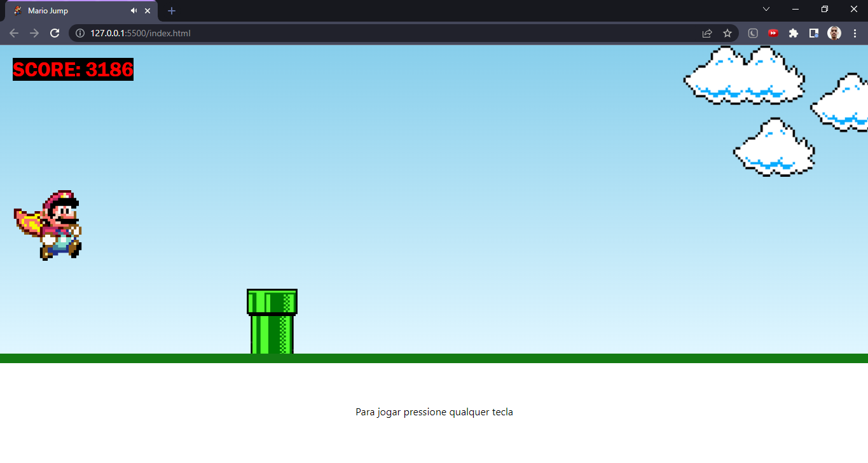Toggle the browser profile avatar menu
Screen dimensions: 868x463
coord(834,33)
